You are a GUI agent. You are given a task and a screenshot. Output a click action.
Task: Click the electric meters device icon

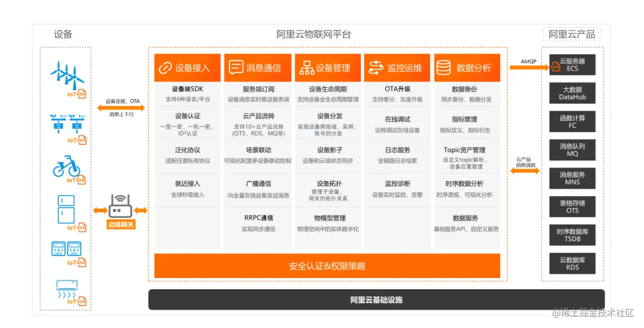click(x=66, y=248)
